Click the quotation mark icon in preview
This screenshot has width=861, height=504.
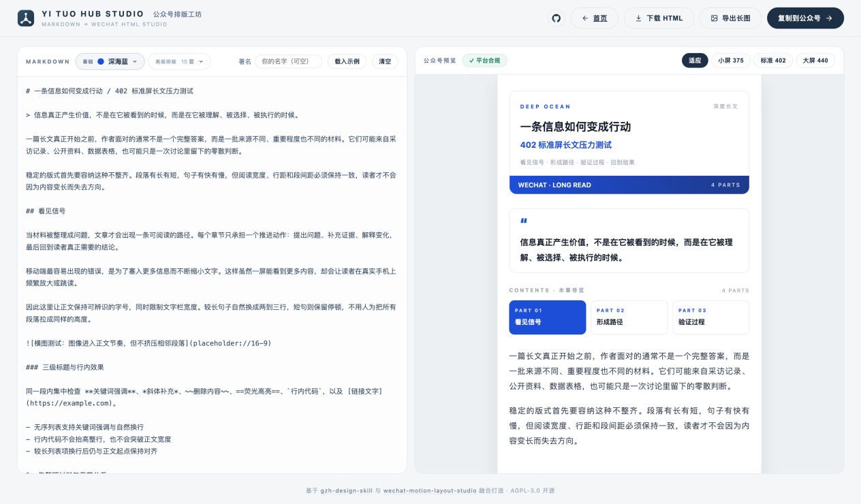pos(524,221)
